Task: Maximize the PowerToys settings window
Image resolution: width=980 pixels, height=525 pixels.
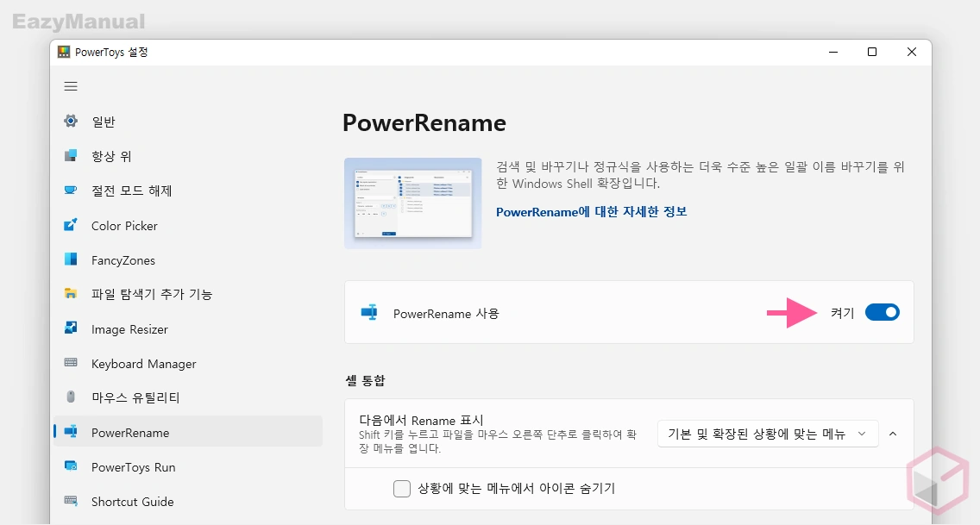Action: (872, 52)
